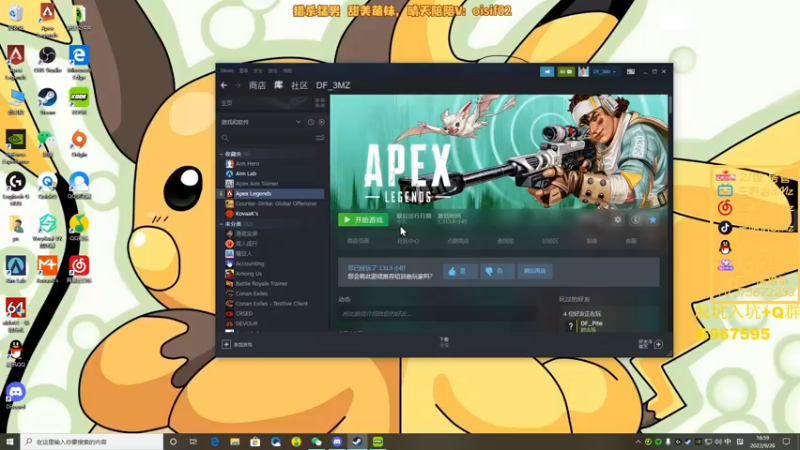This screenshot has width=800, height=450.
Task: Click the Discord icon in the taskbar
Action: coord(337,441)
